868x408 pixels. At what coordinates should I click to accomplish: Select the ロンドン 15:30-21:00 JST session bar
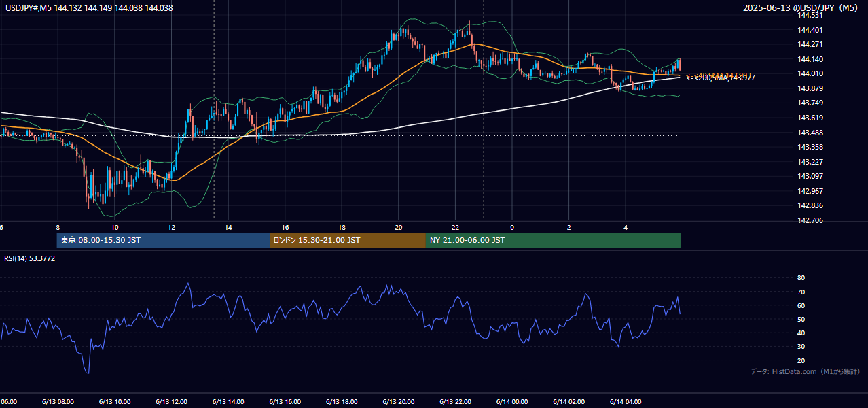click(348, 240)
